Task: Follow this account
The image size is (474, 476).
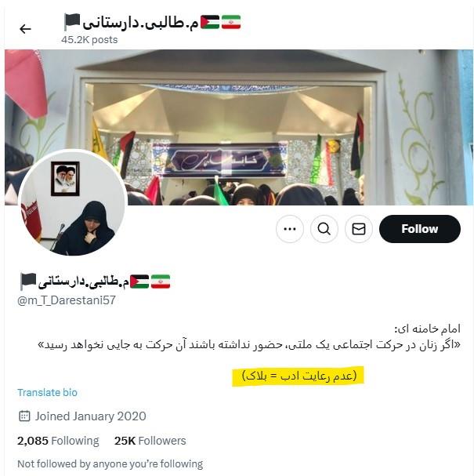Action: [420, 229]
